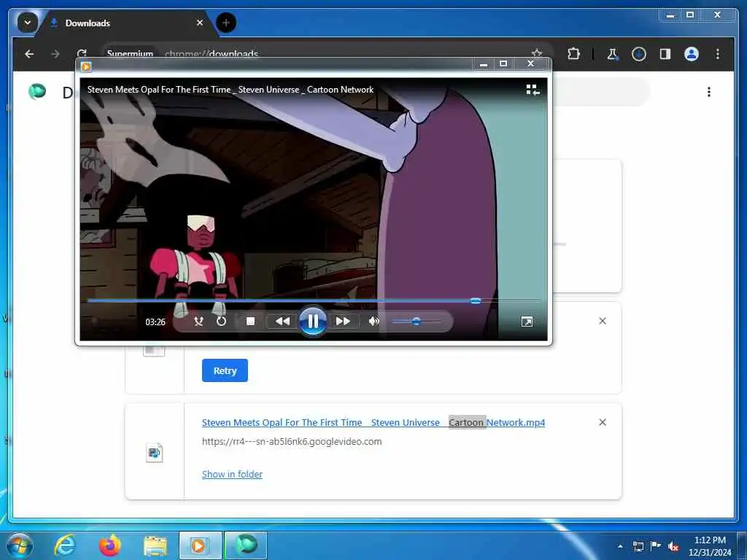Click the Retry download button

click(x=225, y=370)
